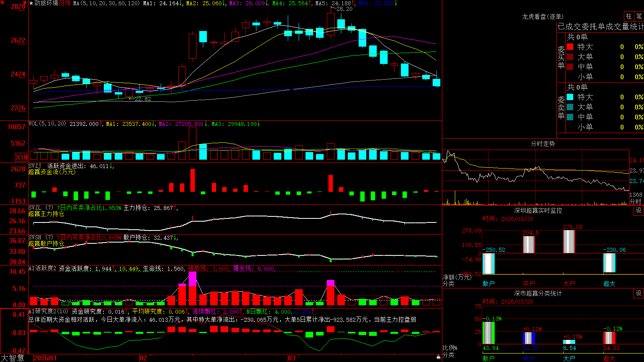
Task: Open VOL(5,10,20) indicator parameters
Action: [47, 124]
